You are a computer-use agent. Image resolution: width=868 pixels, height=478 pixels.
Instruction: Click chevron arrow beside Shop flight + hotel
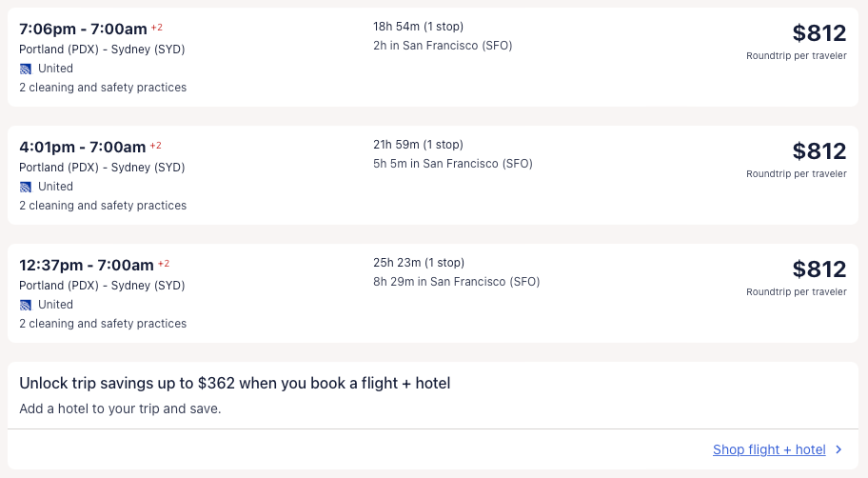(838, 449)
